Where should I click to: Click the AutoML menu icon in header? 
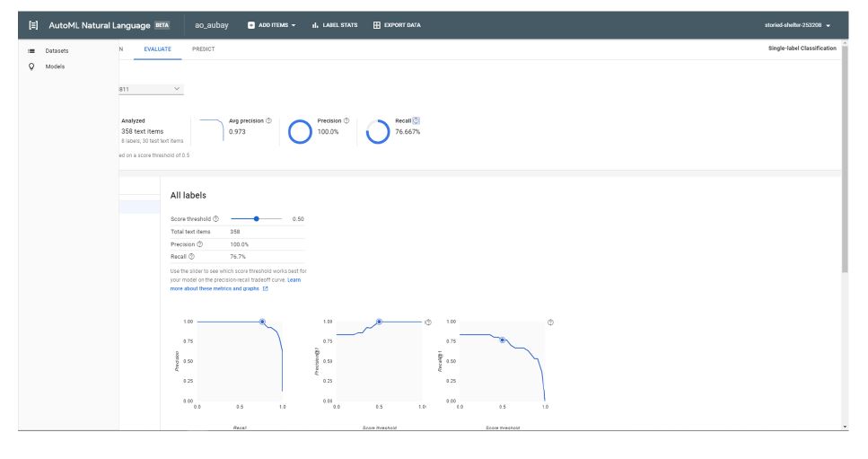pos(34,25)
